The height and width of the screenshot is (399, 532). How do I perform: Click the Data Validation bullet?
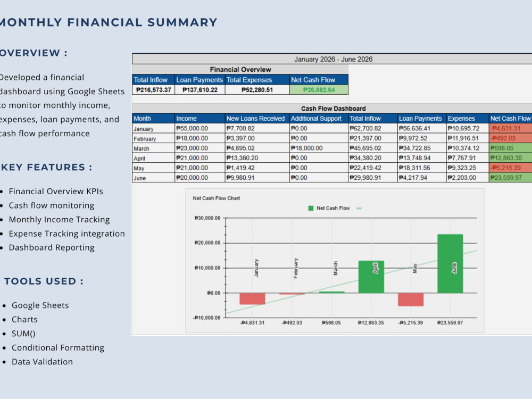[42, 362]
